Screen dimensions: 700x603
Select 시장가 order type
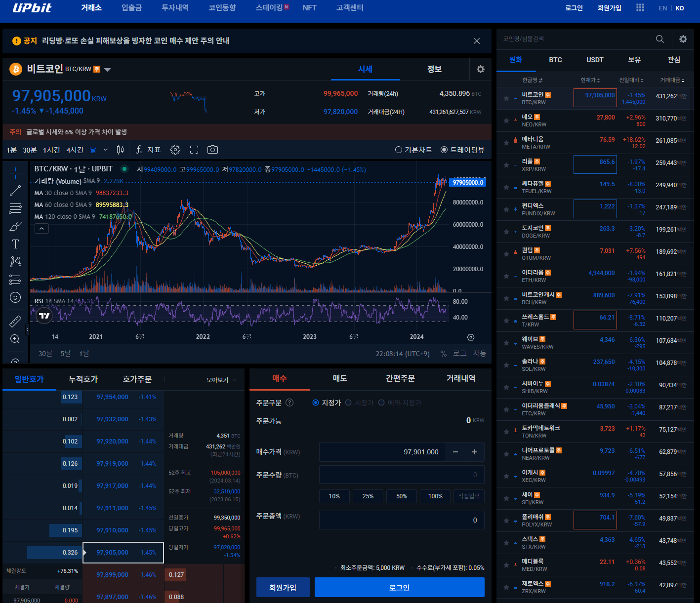point(360,402)
